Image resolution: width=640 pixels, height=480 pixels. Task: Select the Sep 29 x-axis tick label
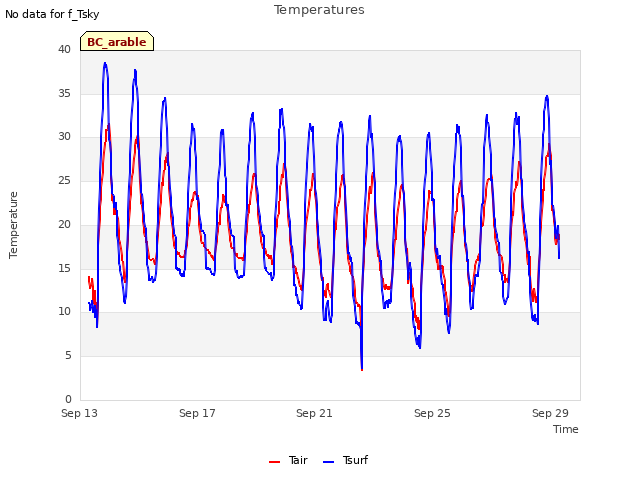[x=550, y=413]
